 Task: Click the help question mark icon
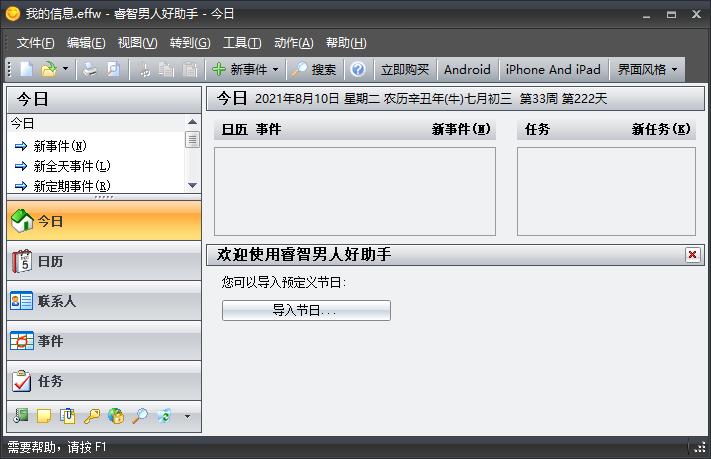[357, 70]
